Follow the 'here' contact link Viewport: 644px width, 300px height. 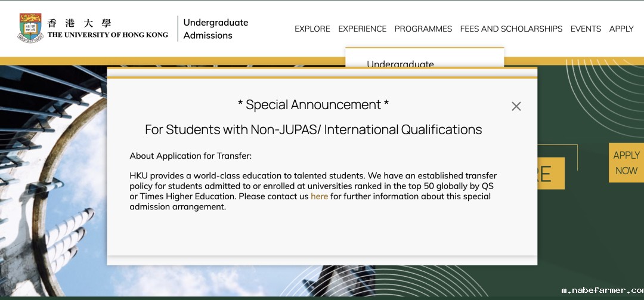tap(319, 196)
